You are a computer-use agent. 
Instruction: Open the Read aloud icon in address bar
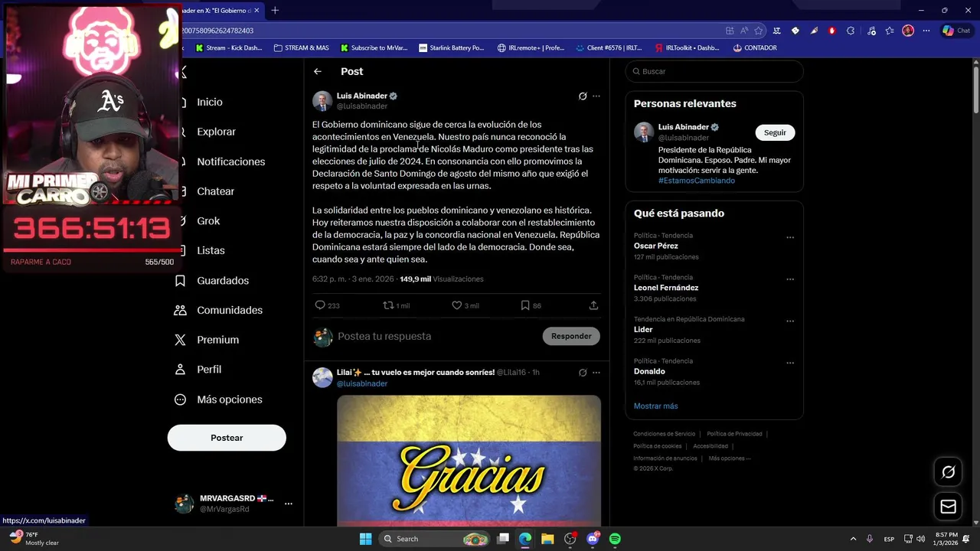click(x=744, y=31)
